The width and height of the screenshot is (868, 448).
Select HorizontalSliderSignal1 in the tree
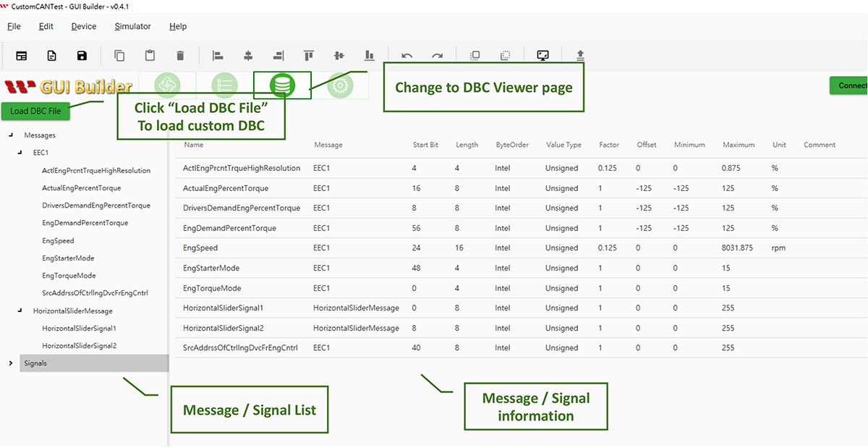[x=80, y=329]
